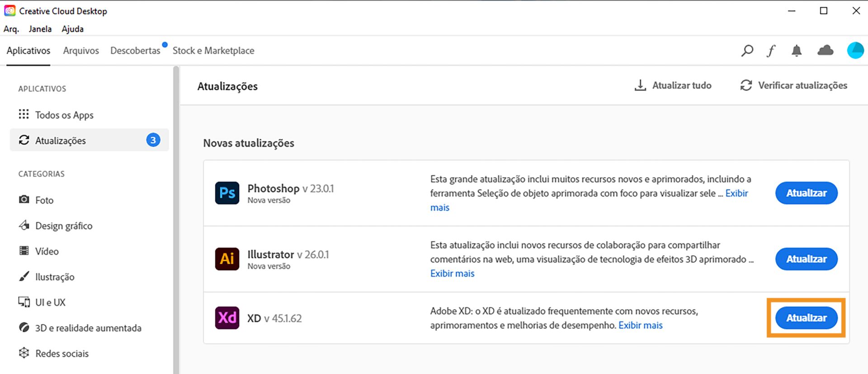Open the Janela menu
This screenshot has height=374, width=868.
point(40,29)
